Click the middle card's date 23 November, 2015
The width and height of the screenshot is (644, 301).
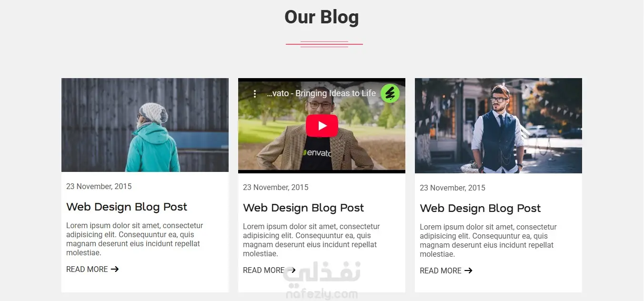coord(276,187)
